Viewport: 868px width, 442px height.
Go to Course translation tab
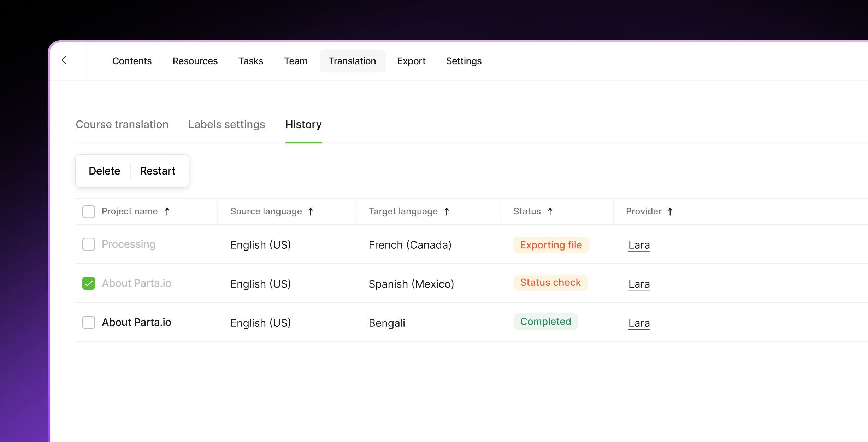(x=122, y=124)
